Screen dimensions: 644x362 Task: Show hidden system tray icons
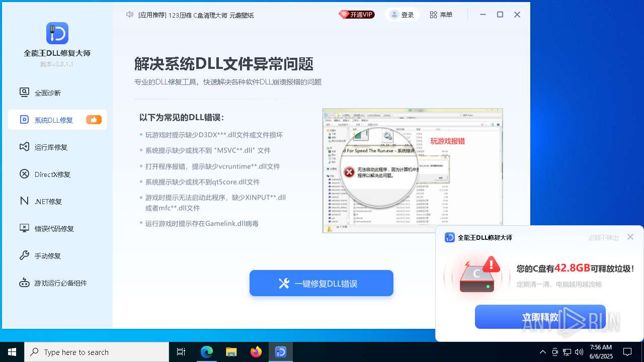542,352
